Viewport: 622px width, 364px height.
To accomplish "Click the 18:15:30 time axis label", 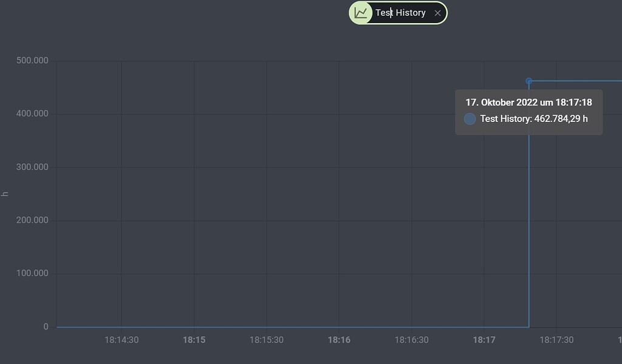I will coord(267,340).
